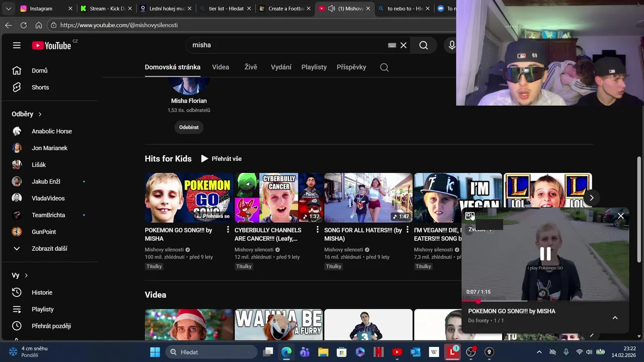Switch to the Stream - Kick browser tab

click(x=106, y=9)
